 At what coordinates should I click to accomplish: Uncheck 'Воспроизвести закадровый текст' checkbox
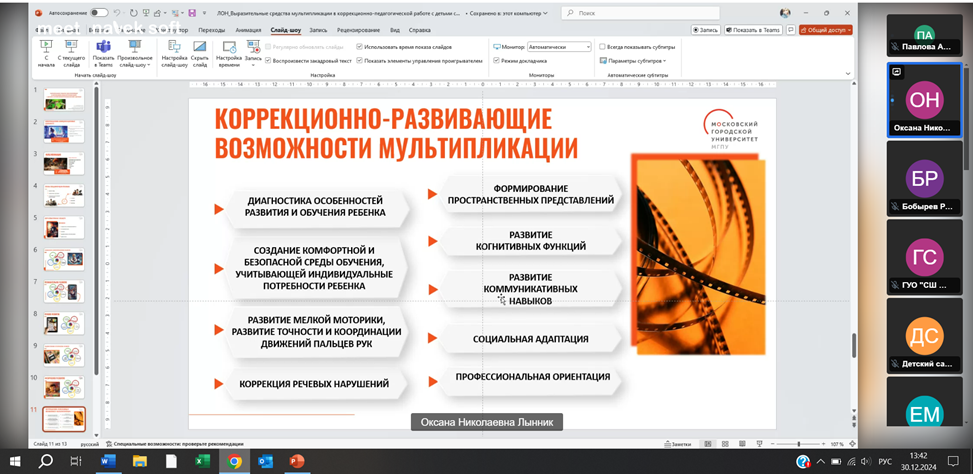[268, 60]
